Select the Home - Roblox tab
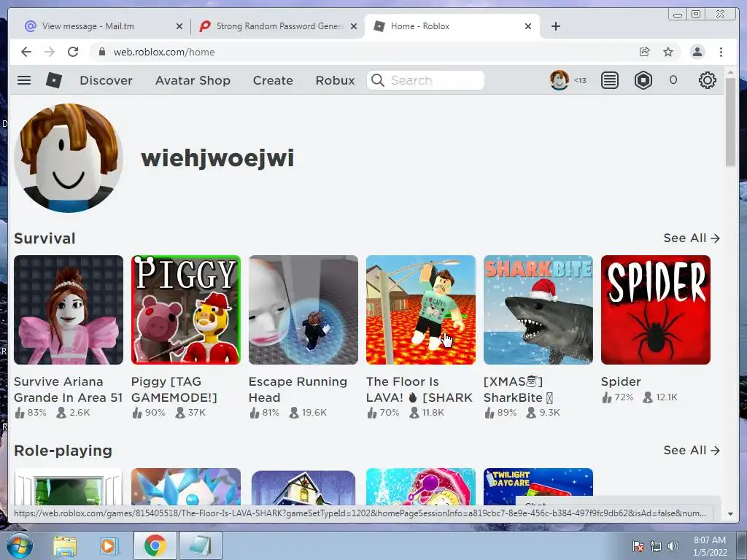This screenshot has height=560, width=747. click(452, 26)
